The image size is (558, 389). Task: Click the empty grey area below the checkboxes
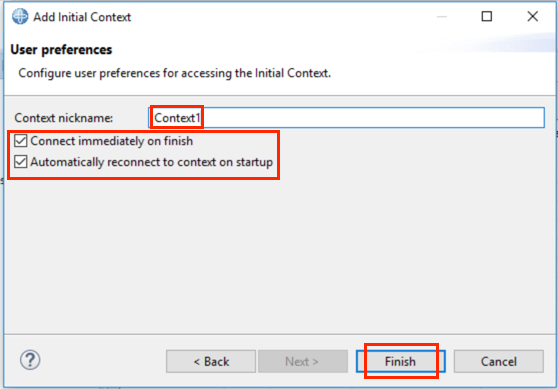tap(279, 256)
